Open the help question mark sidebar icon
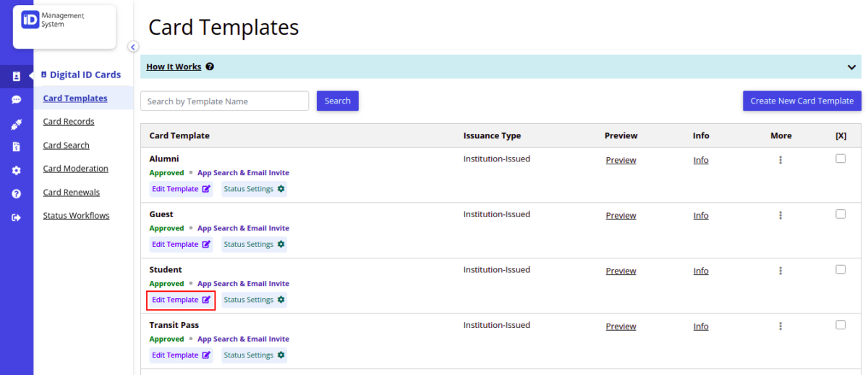Image resolution: width=868 pixels, height=375 pixels. [16, 194]
